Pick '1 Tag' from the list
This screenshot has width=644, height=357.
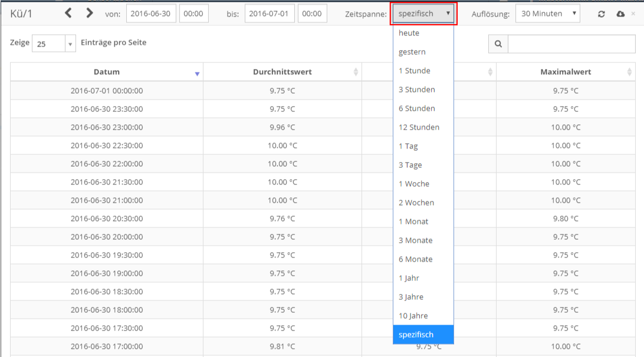pyautogui.click(x=423, y=146)
